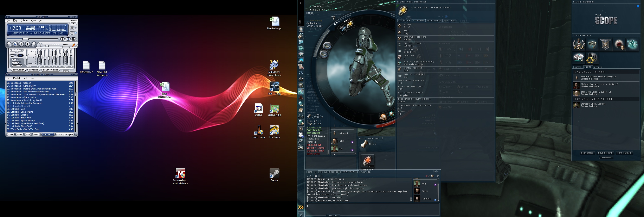Click the Winamp volume slider

pos(47,46)
